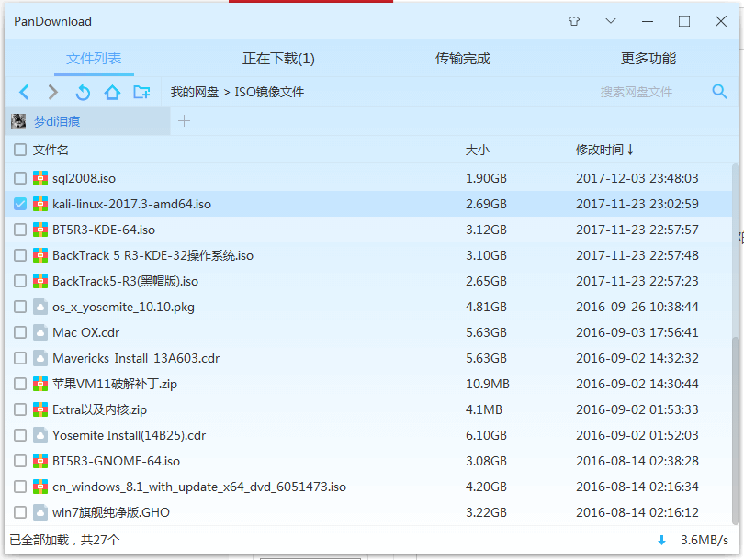The image size is (744, 560).
Task: Sort by 大小 column header
Action: 477,150
